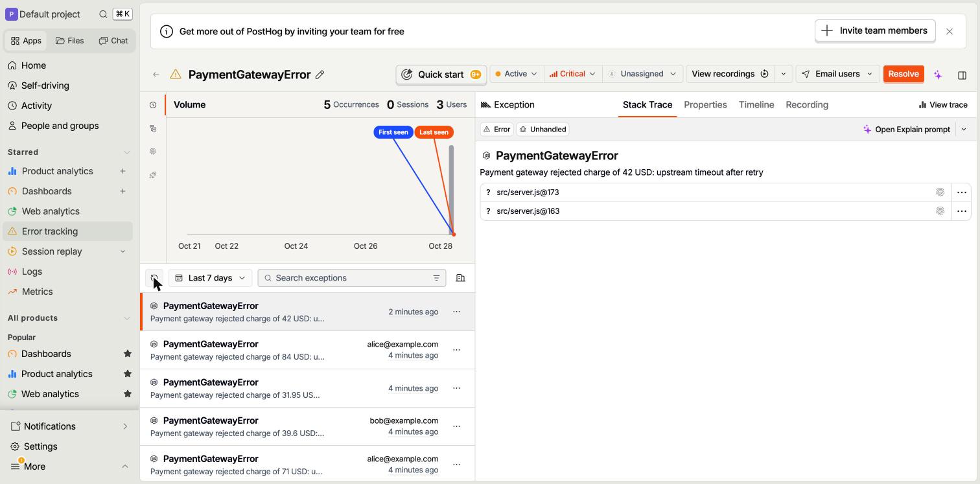The width and height of the screenshot is (980, 484).
Task: Open more options for the 84 USD exception
Action: click(456, 350)
